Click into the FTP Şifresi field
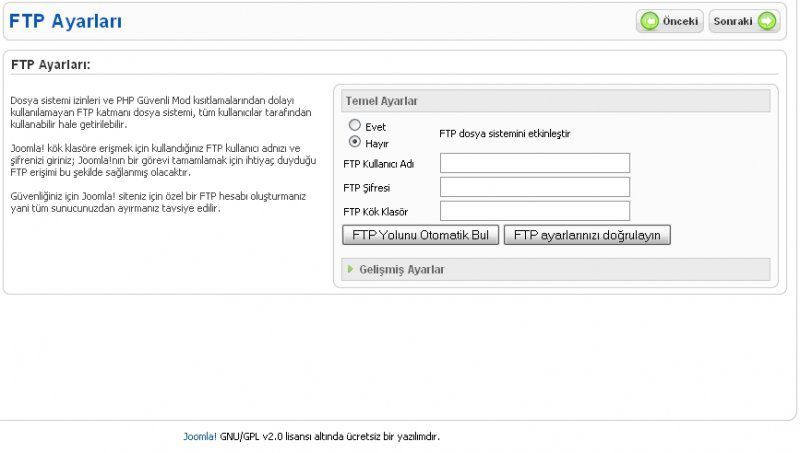800x453 pixels. 534,187
